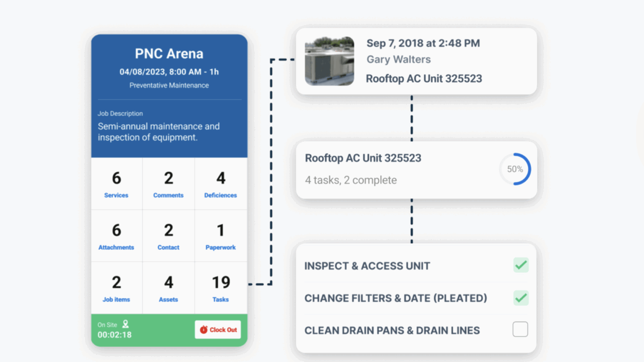The width and height of the screenshot is (644, 362).
Task: Click the Clock Out button
Action: tap(218, 330)
